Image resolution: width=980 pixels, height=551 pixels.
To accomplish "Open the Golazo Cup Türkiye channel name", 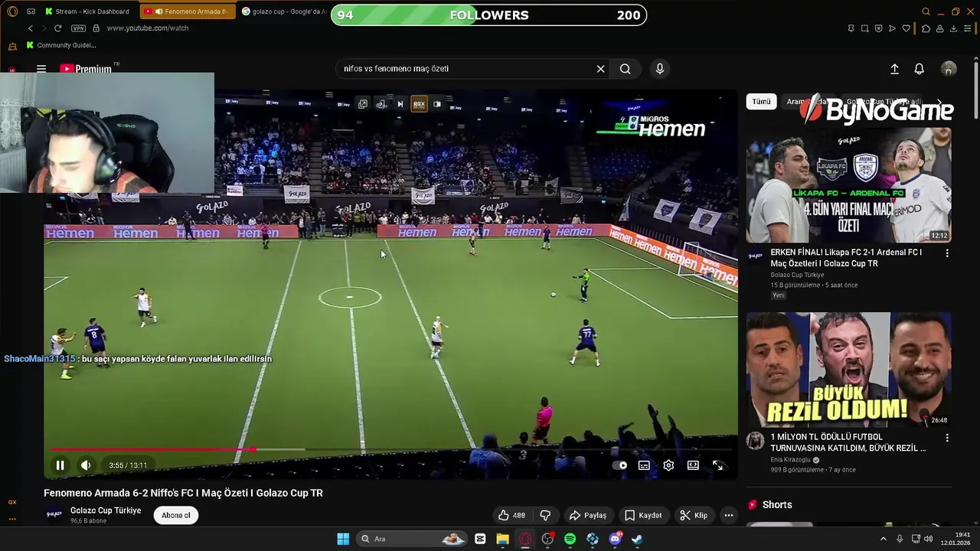I will 106,510.
